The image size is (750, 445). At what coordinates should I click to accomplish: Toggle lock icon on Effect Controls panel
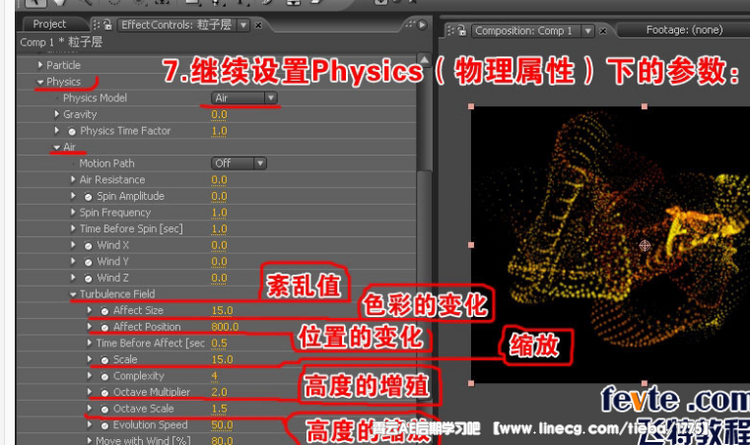(108, 24)
